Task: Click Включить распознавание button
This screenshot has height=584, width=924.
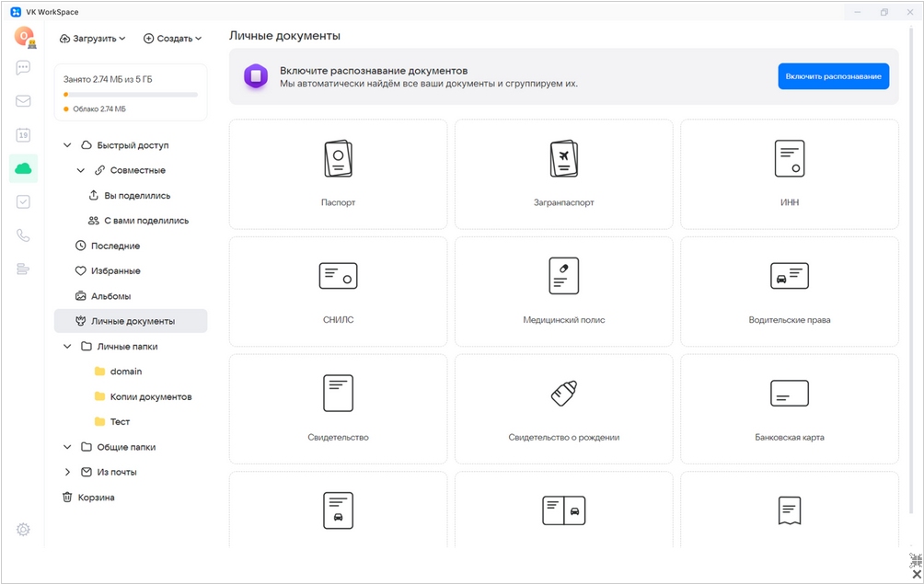Action: pyautogui.click(x=833, y=76)
